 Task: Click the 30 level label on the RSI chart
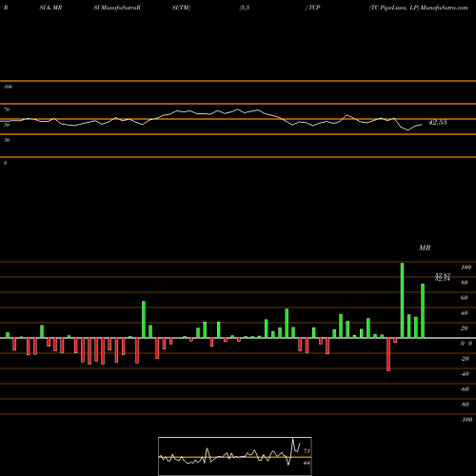(7, 140)
